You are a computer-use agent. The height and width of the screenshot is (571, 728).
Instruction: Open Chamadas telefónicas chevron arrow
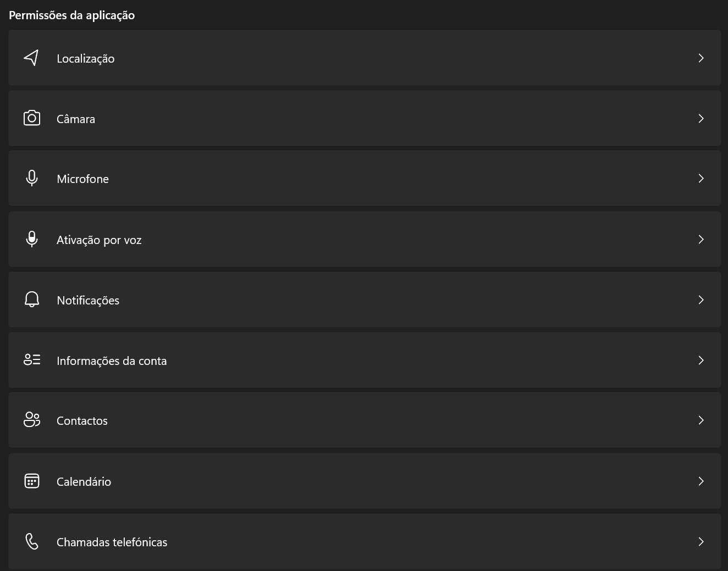tap(701, 541)
